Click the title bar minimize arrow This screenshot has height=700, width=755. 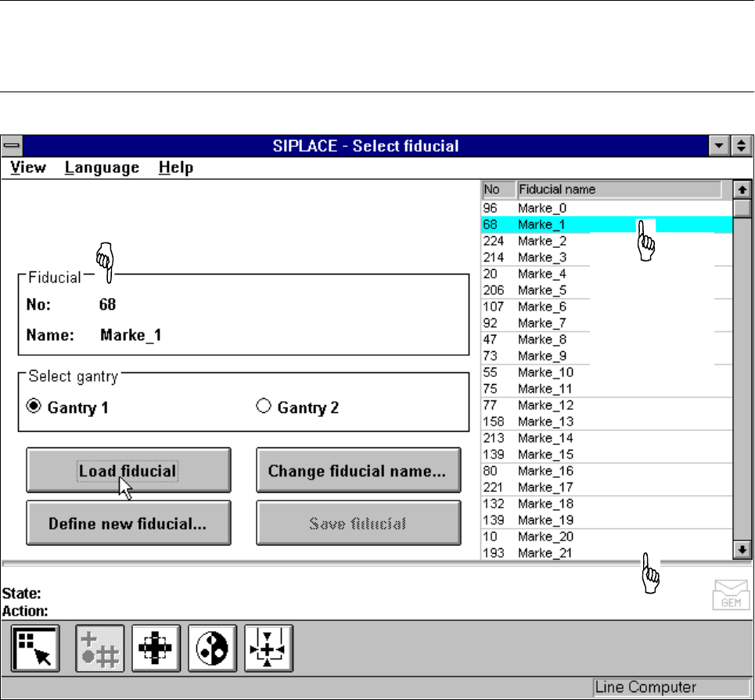coord(719,145)
